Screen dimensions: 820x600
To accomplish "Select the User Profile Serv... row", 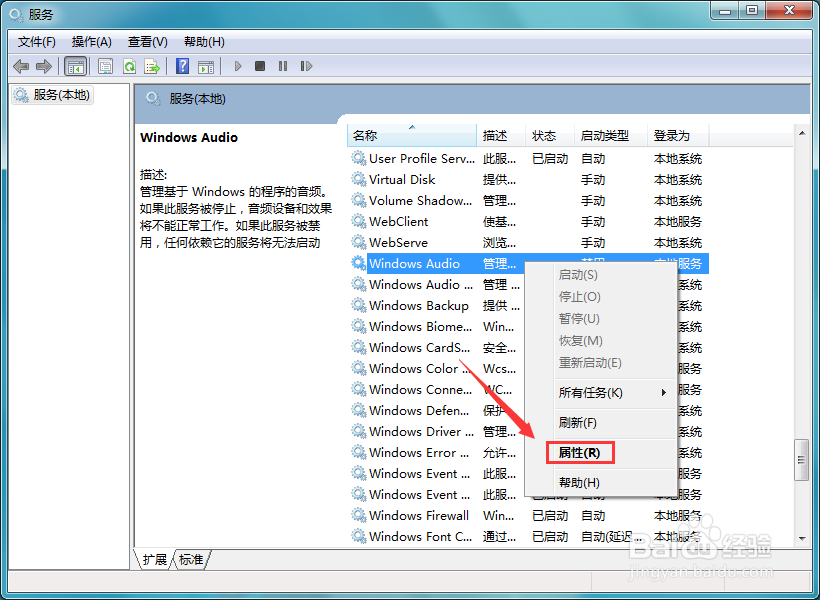I will pyautogui.click(x=528, y=158).
